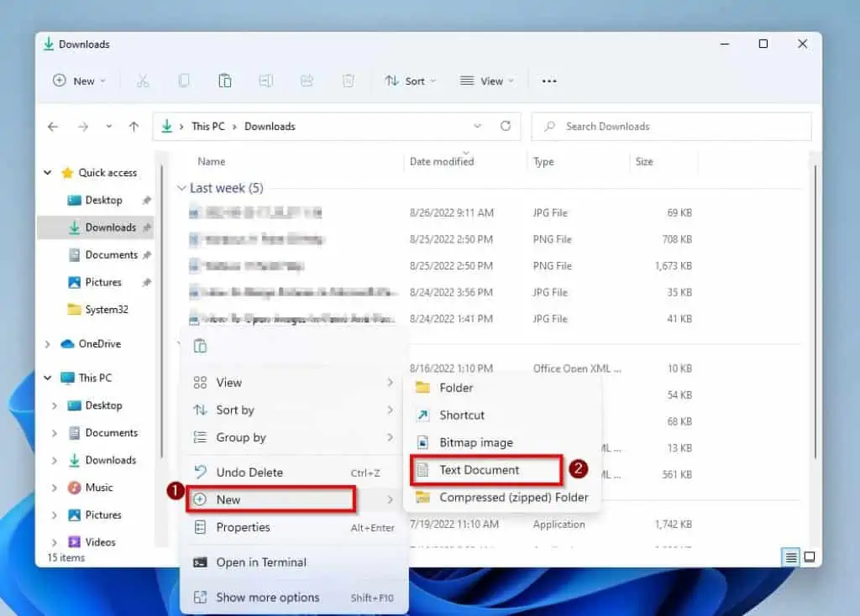
Task: Create a new Shortcut from submenu
Action: pyautogui.click(x=502, y=415)
